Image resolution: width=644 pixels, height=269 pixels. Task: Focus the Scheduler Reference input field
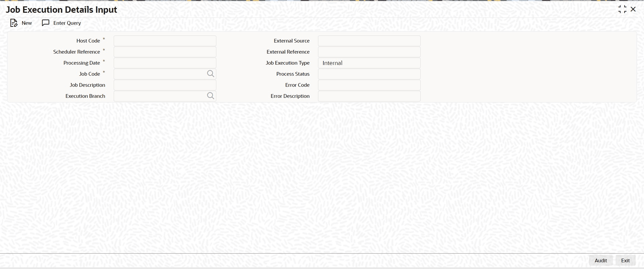point(165,52)
